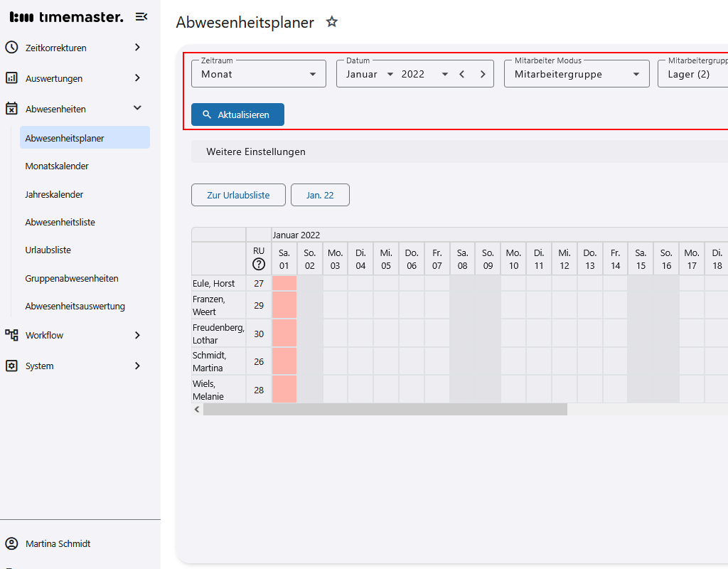Go to previous month with left arrow
The height and width of the screenshot is (569, 728).
462,74
